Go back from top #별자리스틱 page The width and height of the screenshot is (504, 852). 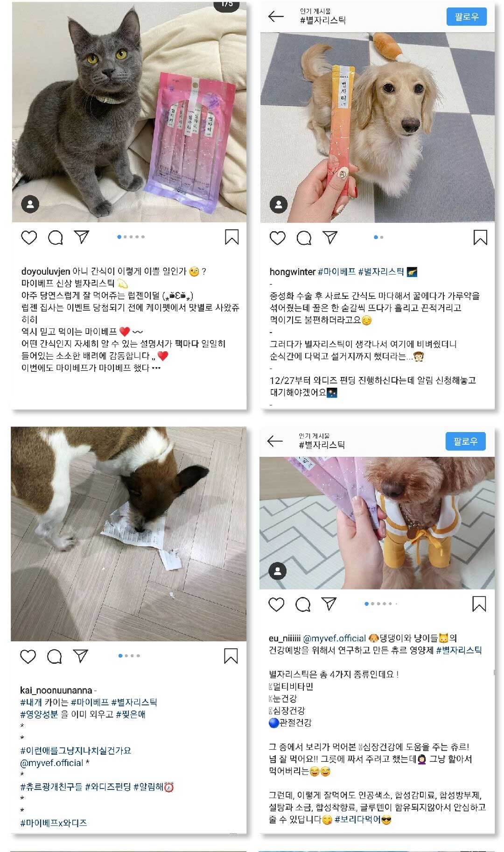[276, 17]
